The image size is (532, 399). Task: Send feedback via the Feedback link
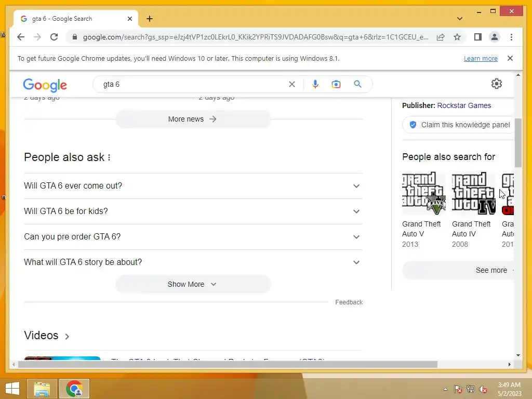point(349,302)
